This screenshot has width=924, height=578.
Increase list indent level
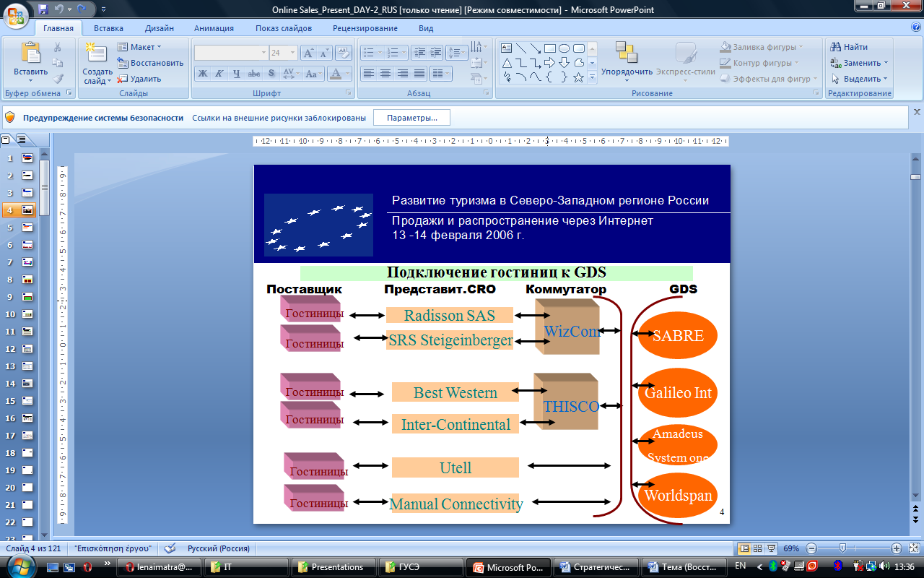(435, 53)
